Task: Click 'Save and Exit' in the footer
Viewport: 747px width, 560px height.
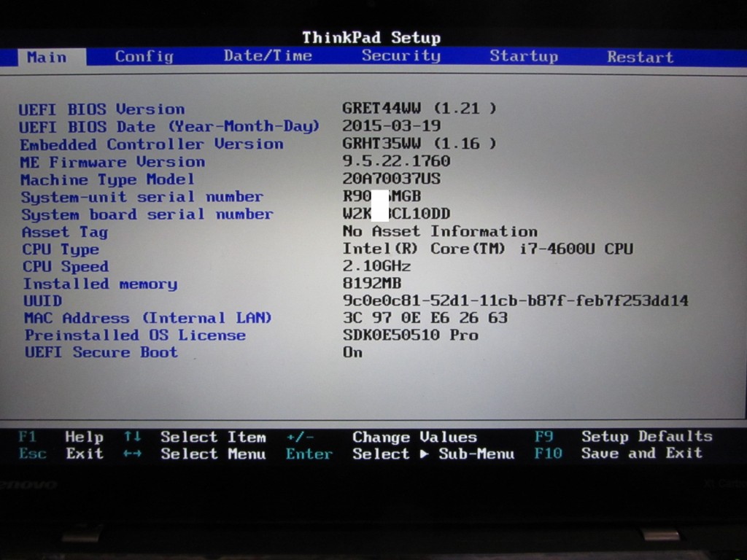Action: pos(642,453)
